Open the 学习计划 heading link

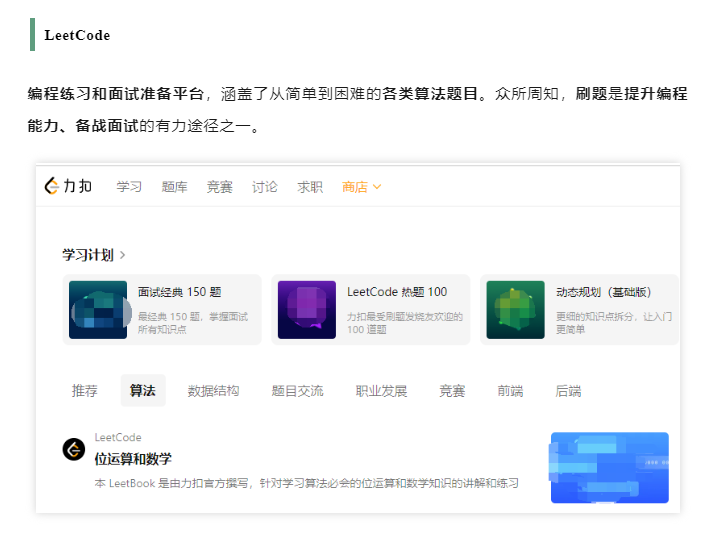[x=88, y=255]
